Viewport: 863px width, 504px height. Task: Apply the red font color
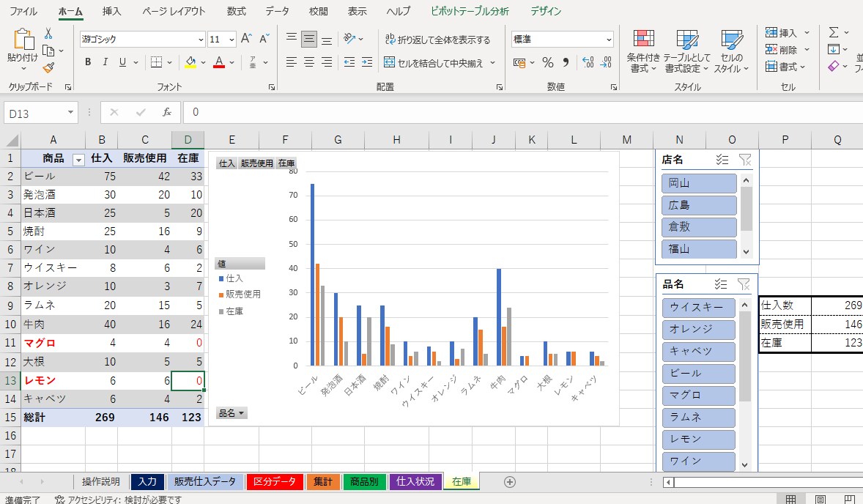[219, 62]
